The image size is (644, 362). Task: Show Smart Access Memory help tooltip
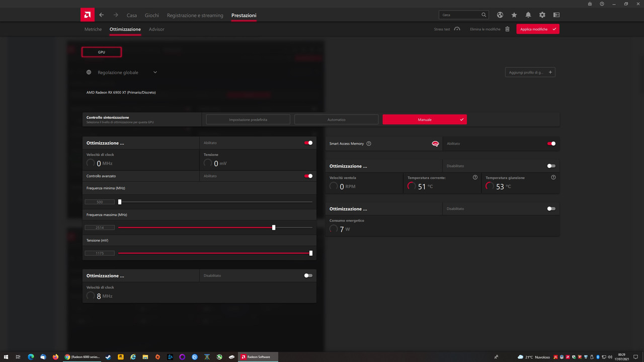[x=369, y=143]
